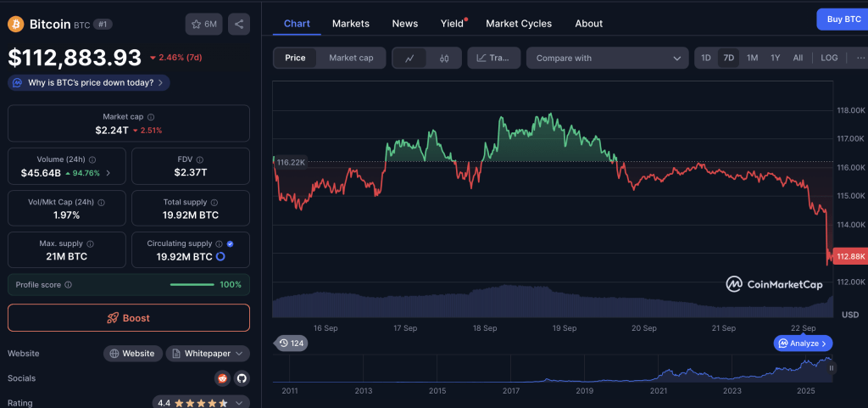The width and height of the screenshot is (868, 408).
Task: Click the info icon next to Volume (24h)
Action: [x=92, y=159]
